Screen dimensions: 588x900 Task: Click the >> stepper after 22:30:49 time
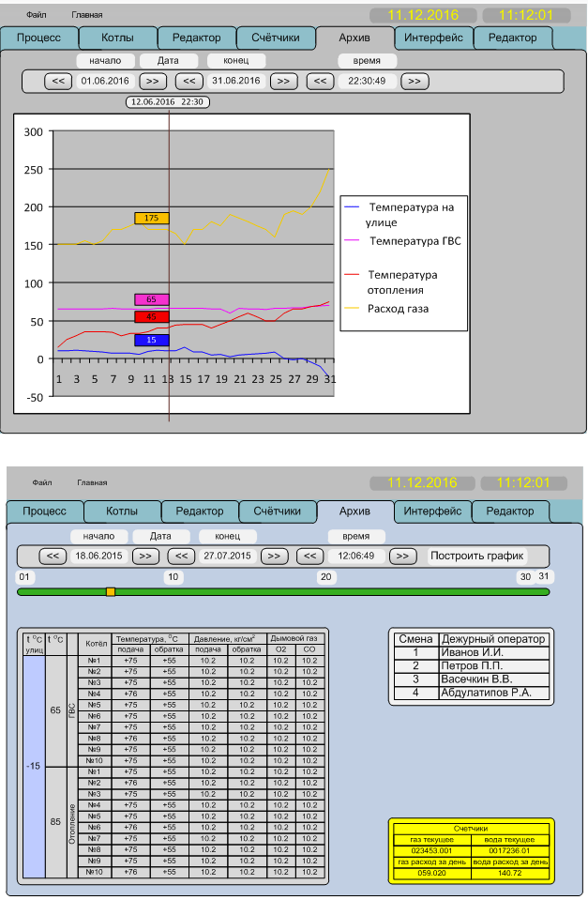(415, 81)
